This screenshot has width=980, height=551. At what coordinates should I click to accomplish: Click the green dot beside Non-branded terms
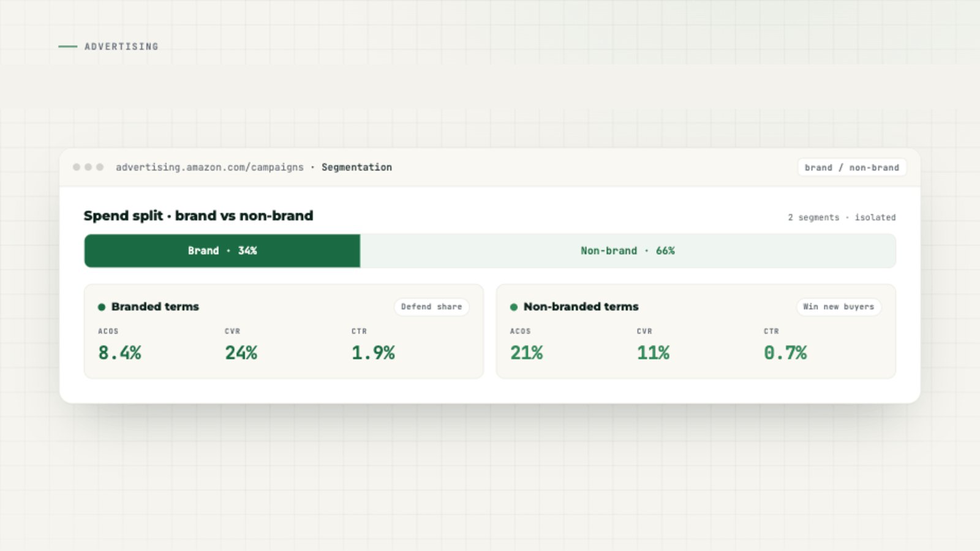point(514,307)
